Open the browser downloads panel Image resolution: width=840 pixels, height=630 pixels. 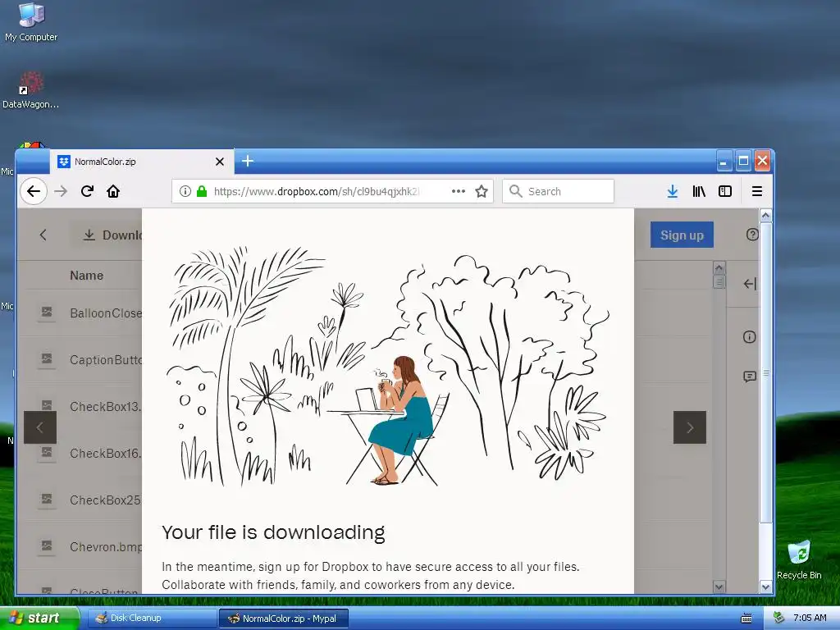[673, 191]
